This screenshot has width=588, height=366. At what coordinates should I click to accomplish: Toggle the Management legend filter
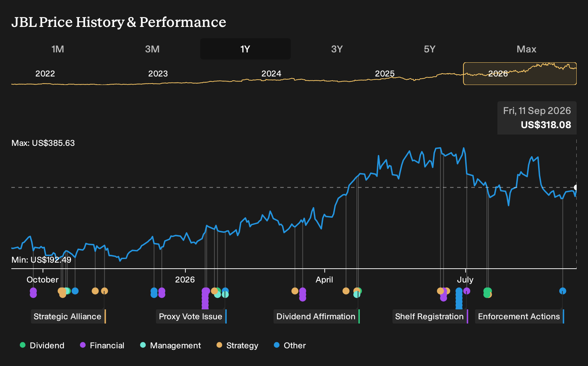pos(171,345)
